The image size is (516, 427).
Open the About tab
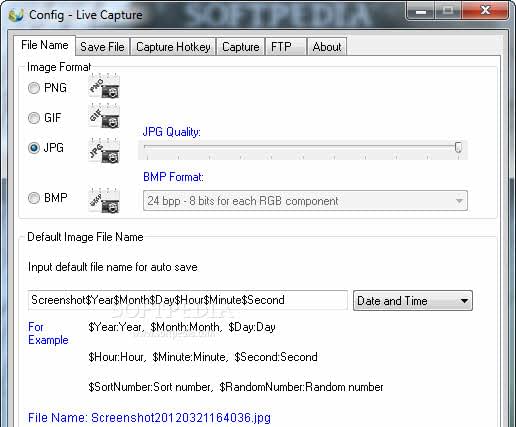[327, 47]
